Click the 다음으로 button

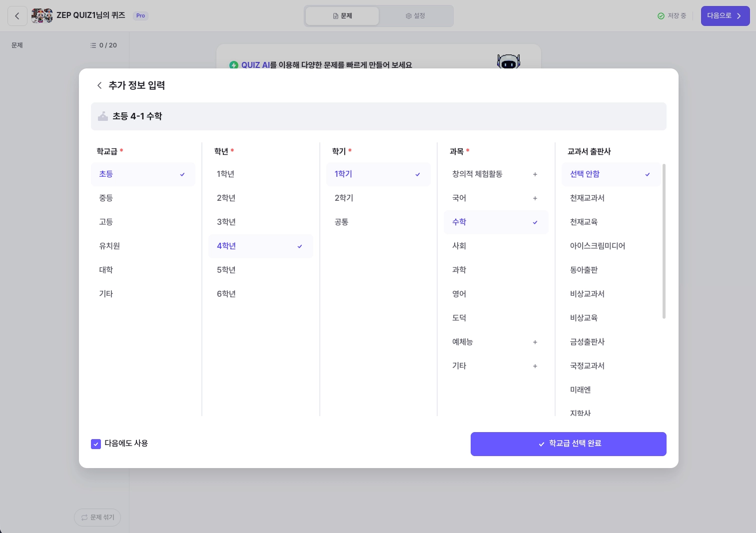point(725,16)
